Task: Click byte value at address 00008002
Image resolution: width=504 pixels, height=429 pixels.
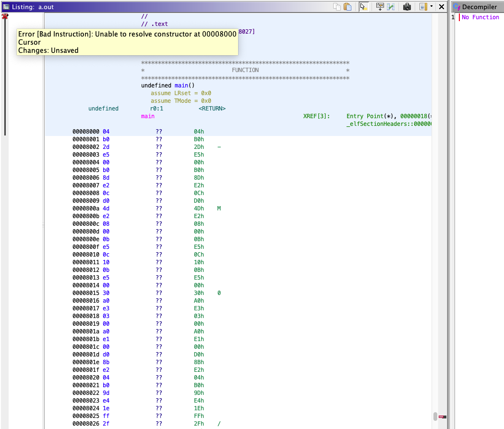Action: coord(106,147)
